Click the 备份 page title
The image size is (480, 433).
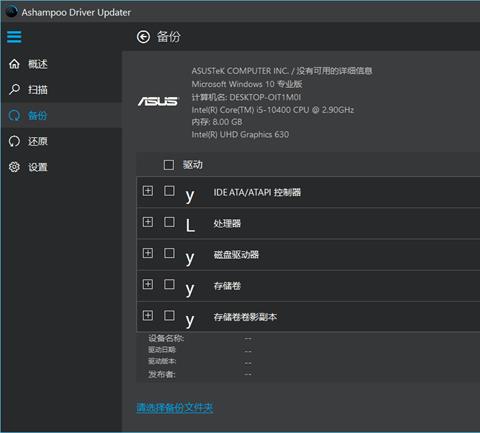tap(169, 37)
